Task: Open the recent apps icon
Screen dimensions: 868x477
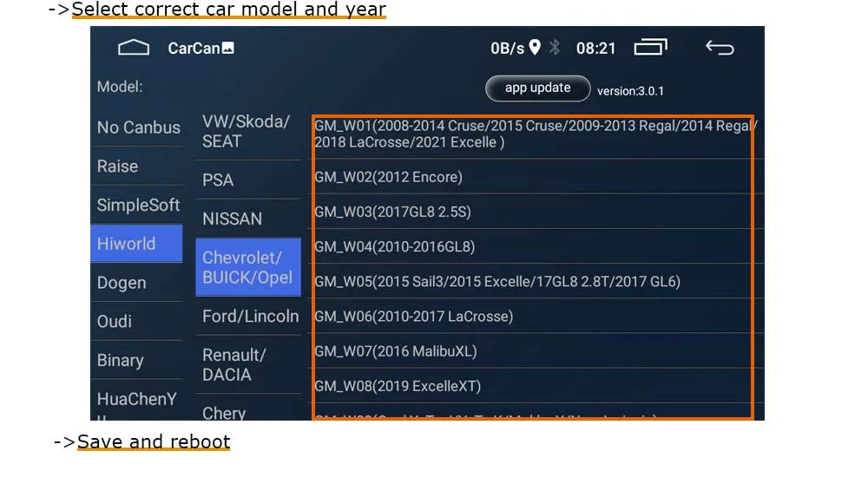Action: pos(650,48)
